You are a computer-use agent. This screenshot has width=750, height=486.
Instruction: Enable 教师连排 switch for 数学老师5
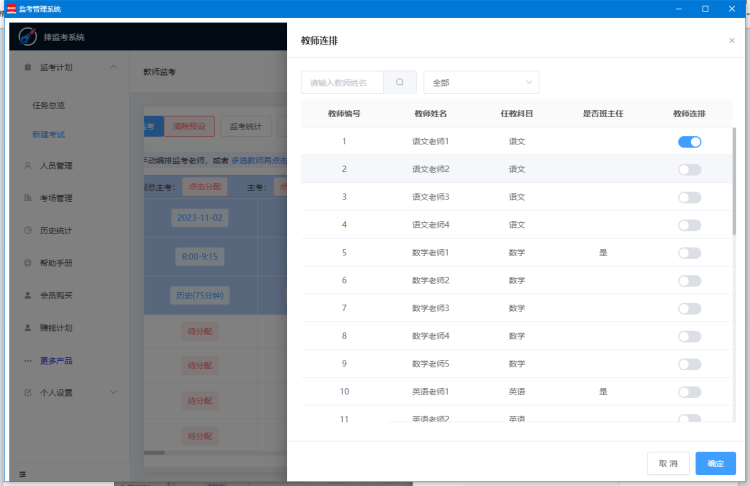point(689,364)
